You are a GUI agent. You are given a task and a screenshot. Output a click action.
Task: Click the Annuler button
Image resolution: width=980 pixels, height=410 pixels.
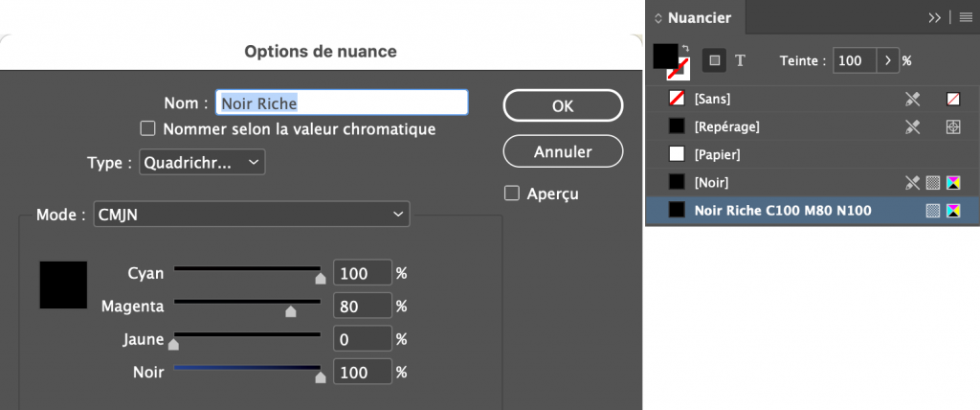point(563,151)
